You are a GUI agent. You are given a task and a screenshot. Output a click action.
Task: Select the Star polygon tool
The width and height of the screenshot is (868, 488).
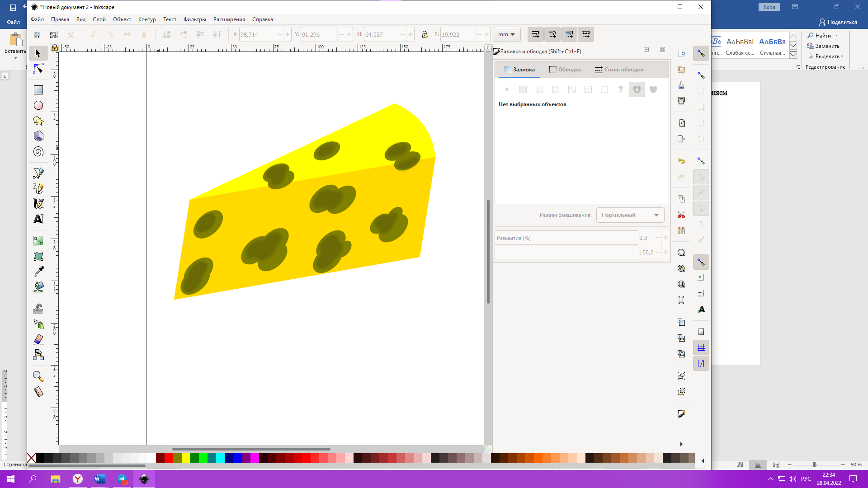38,121
